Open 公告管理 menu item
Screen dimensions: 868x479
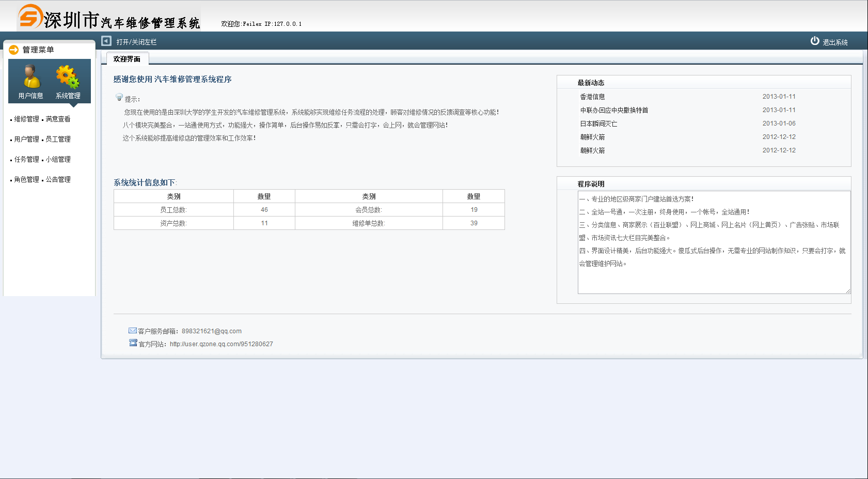58,179
